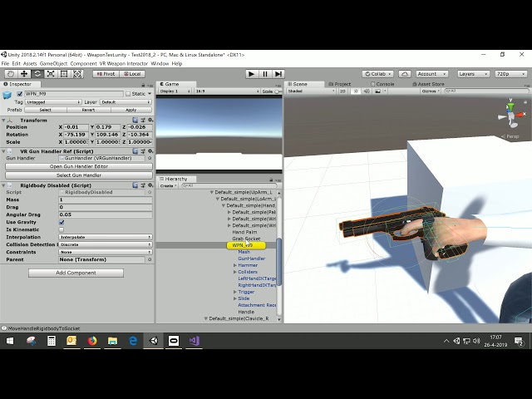
Task: Open the Collab dropdown
Action: click(377, 74)
